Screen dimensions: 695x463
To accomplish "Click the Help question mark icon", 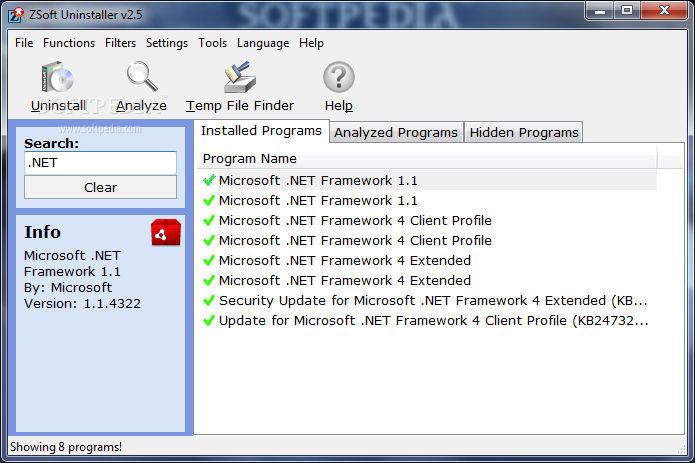I will (339, 77).
